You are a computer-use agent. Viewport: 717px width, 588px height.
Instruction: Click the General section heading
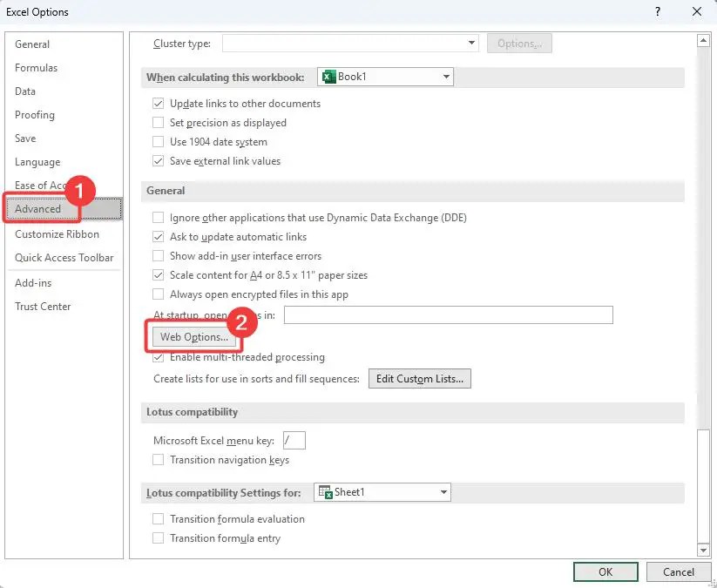coord(166,191)
